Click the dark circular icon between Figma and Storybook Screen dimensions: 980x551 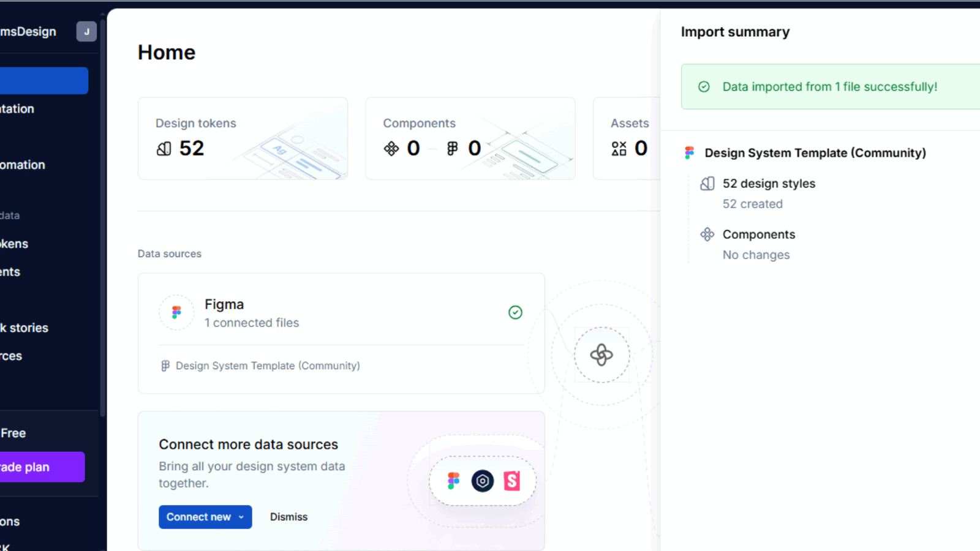click(x=483, y=481)
